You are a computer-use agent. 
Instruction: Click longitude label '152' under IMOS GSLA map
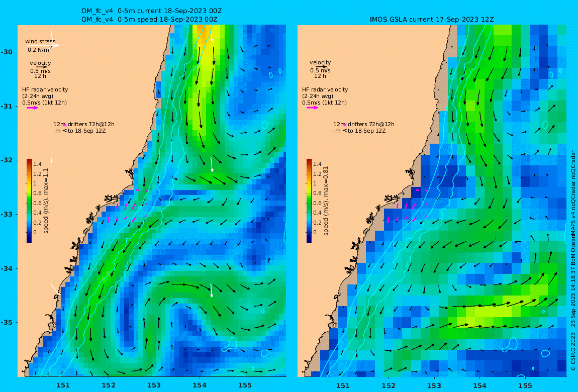coord(389,385)
